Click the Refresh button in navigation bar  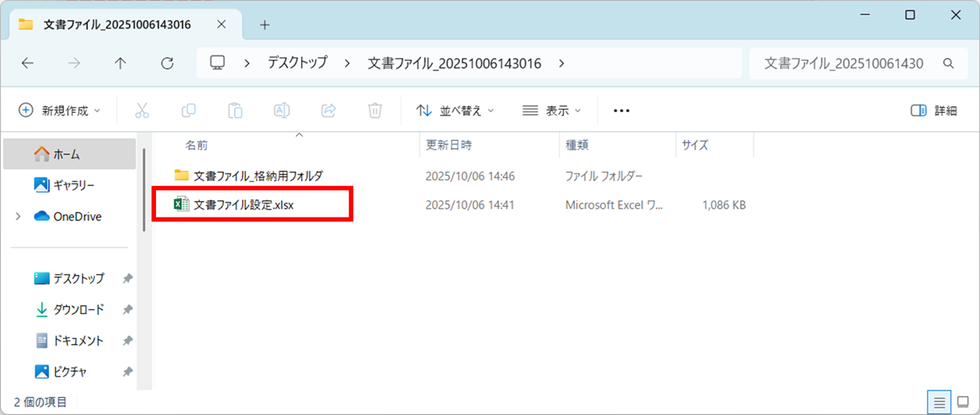pyautogui.click(x=167, y=64)
